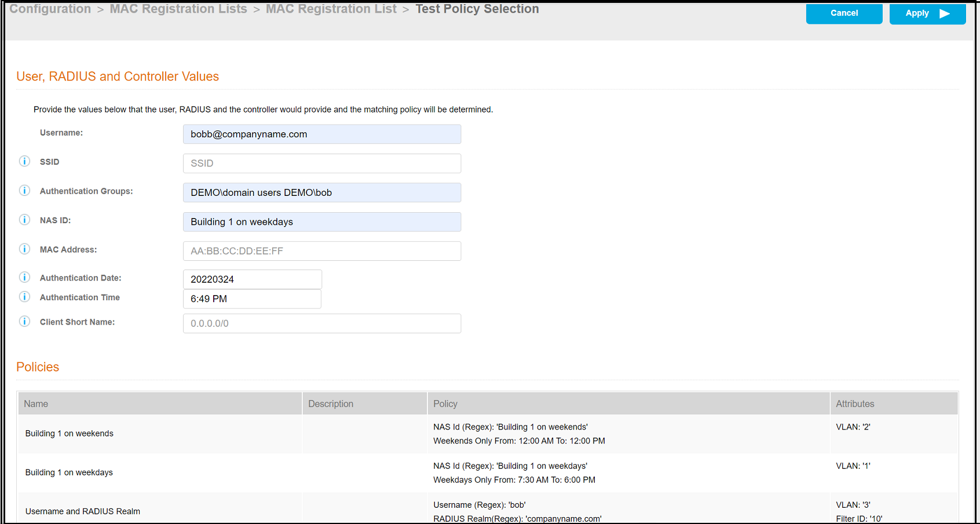Open MAC Registration Lists breadcrumb
Screen dimensions: 980x524
pos(178,9)
